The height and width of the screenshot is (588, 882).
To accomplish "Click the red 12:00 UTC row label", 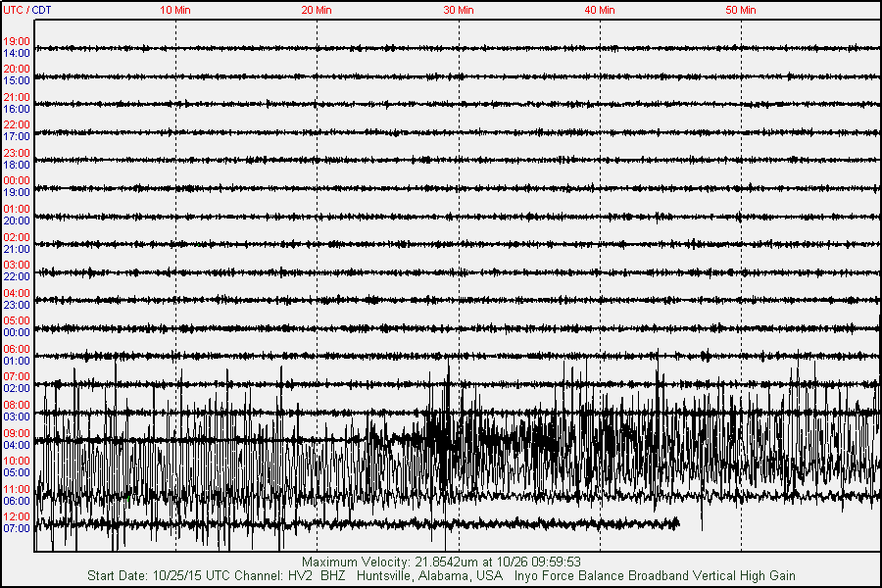I will (17, 516).
